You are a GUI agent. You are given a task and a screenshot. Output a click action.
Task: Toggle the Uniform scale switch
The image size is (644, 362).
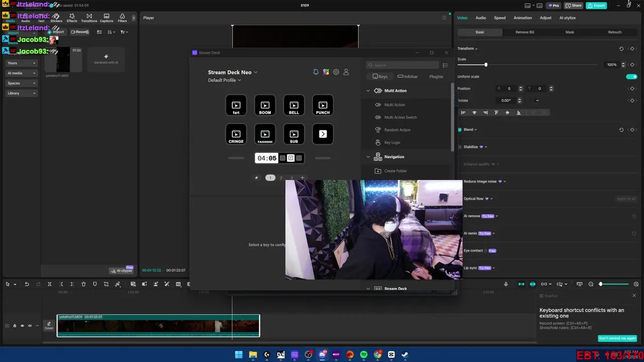(x=631, y=77)
